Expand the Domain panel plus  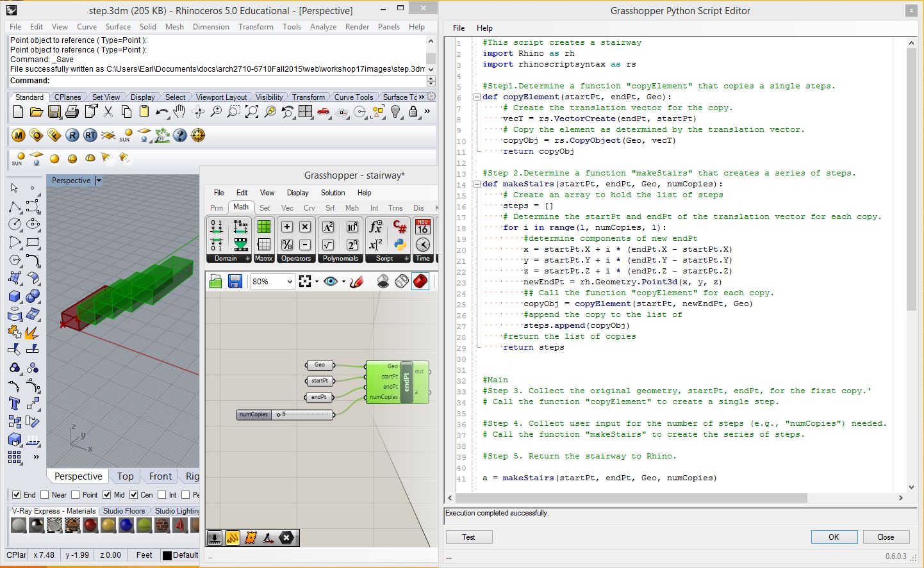click(247, 259)
